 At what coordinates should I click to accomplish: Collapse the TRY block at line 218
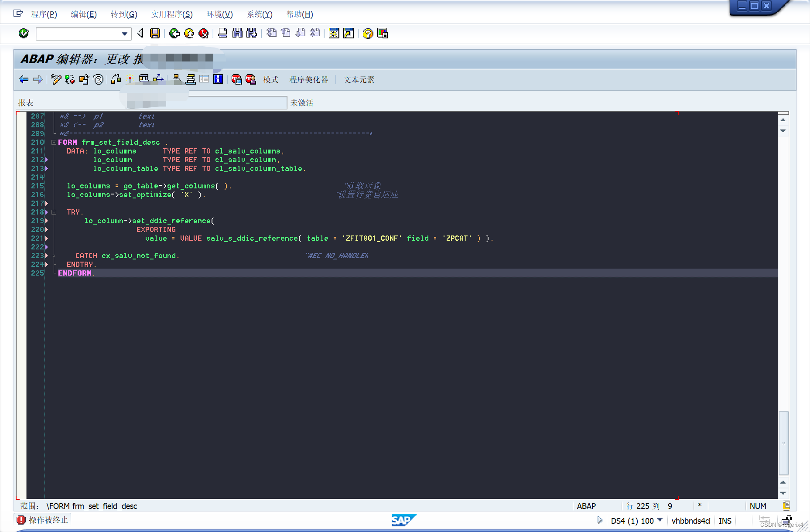click(54, 212)
